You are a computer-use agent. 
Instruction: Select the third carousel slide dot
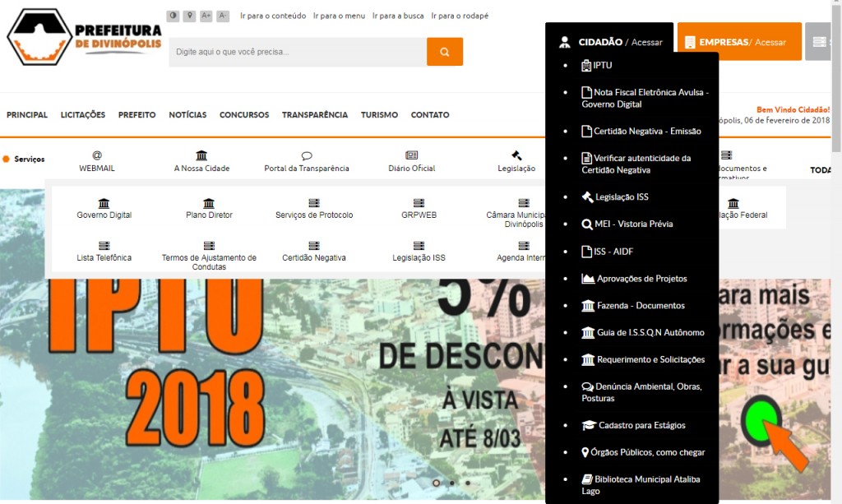pos(468,483)
